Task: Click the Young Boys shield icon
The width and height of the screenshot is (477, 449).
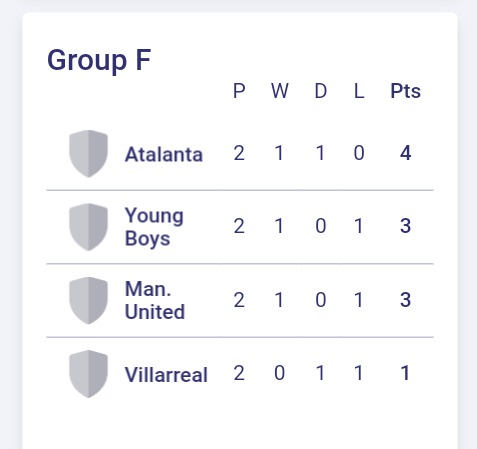Action: [88, 227]
